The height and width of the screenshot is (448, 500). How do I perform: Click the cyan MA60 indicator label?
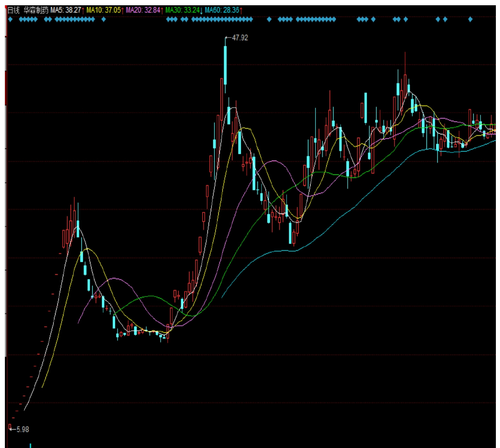[222, 10]
